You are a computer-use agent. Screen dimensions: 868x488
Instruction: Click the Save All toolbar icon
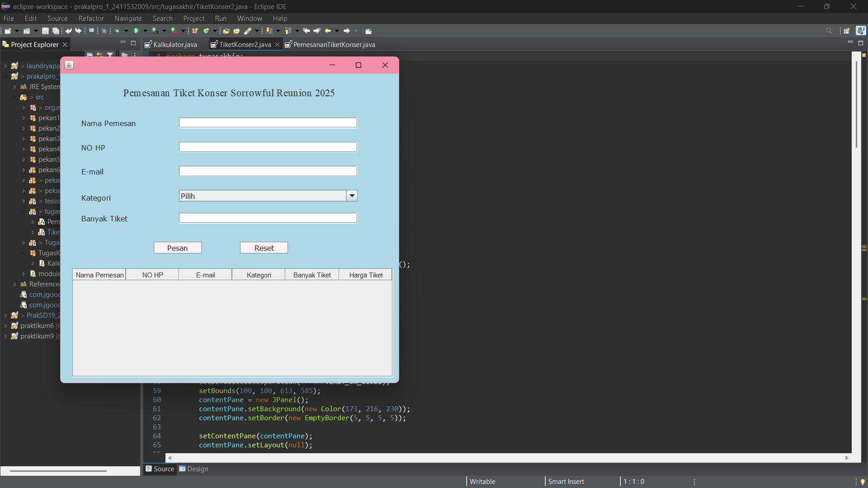pos(55,31)
